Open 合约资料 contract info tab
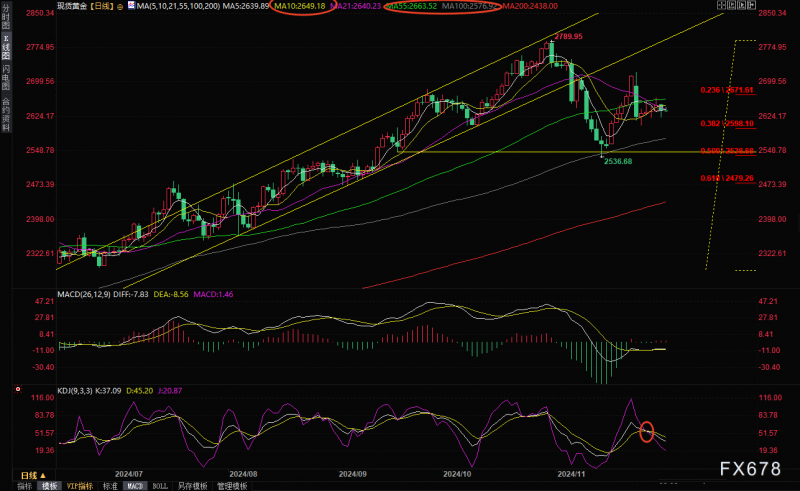This screenshot has height=491, width=800. click(6, 114)
